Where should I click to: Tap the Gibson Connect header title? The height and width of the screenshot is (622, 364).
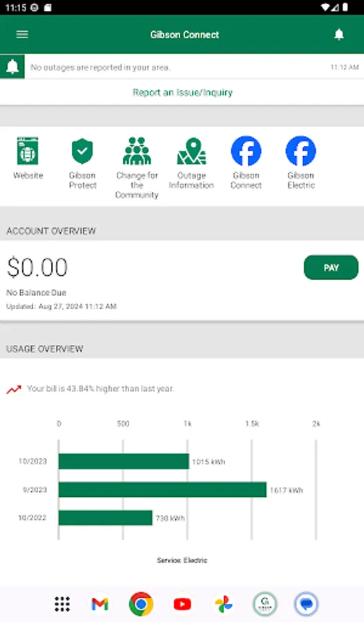[184, 35]
